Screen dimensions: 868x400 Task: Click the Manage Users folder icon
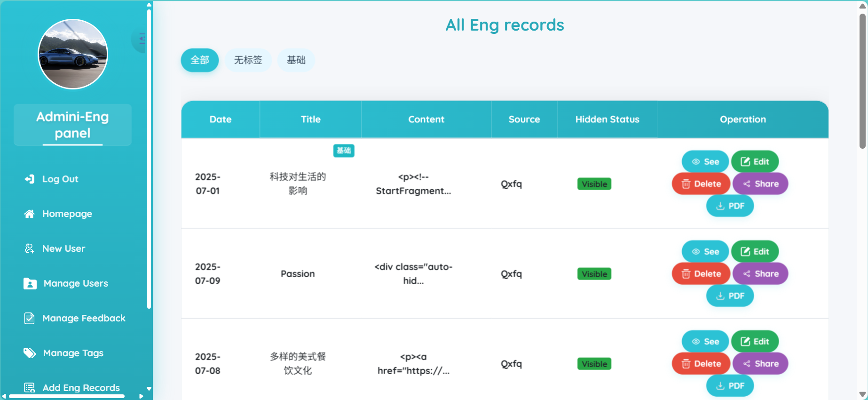point(30,283)
